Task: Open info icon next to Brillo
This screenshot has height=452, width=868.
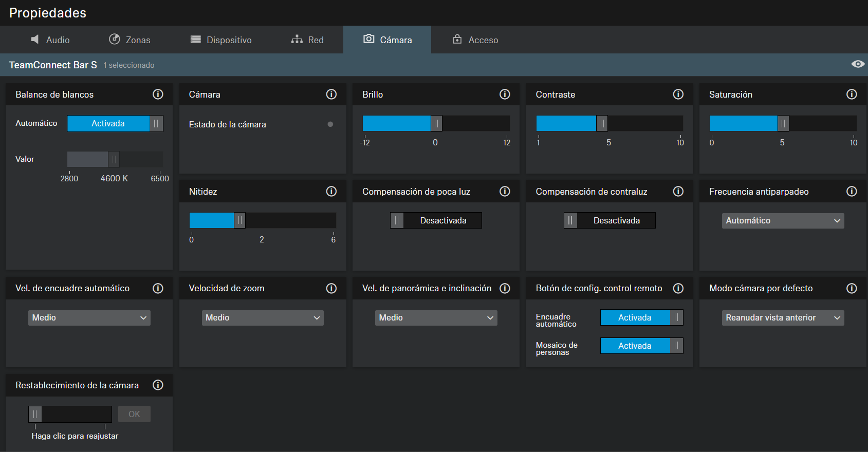Action: click(x=505, y=95)
